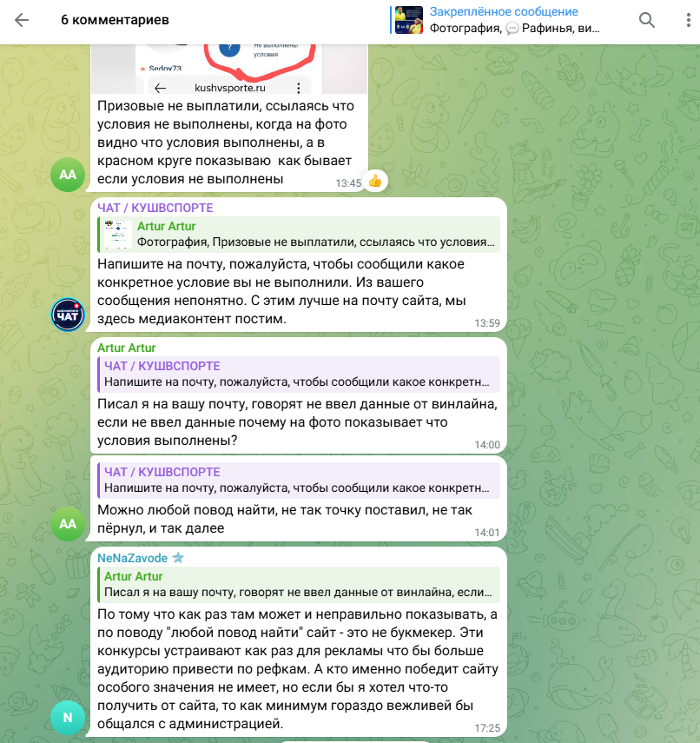The width and height of the screenshot is (700, 743).
Task: Open the three-dot more options menu
Action: (688, 20)
